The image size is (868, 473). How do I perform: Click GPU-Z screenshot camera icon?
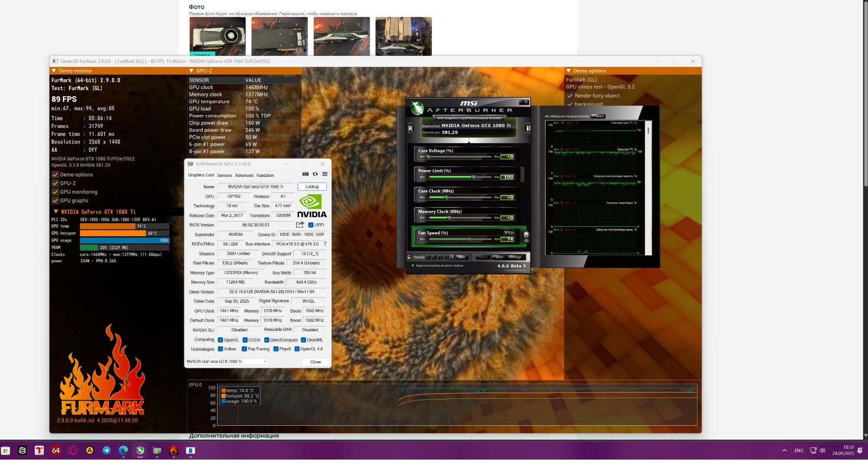click(306, 174)
